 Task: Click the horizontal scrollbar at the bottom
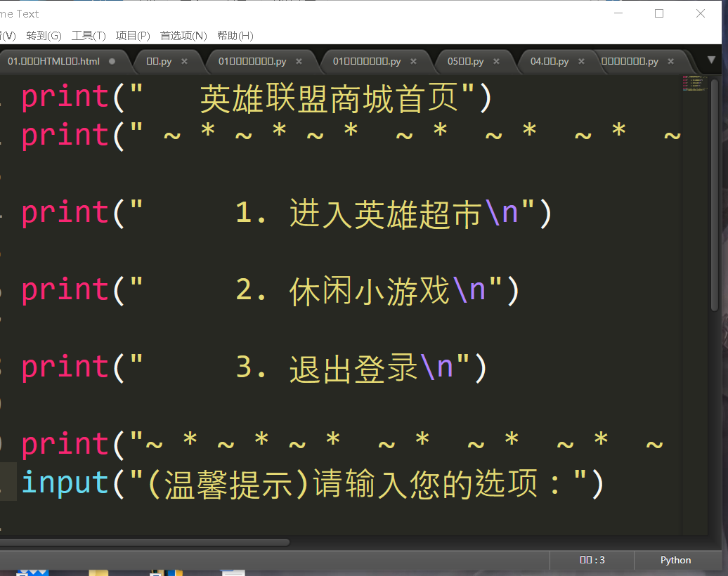[144, 542]
